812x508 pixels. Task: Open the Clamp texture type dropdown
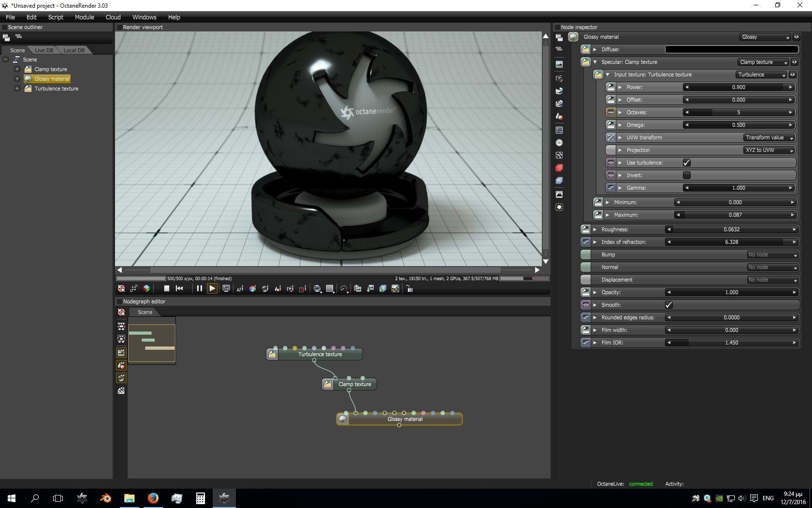[763, 62]
